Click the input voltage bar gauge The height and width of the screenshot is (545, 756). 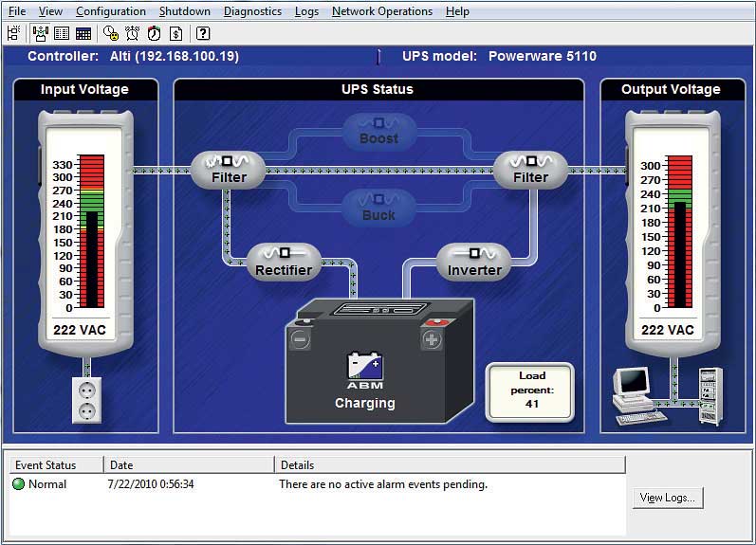pos(92,231)
